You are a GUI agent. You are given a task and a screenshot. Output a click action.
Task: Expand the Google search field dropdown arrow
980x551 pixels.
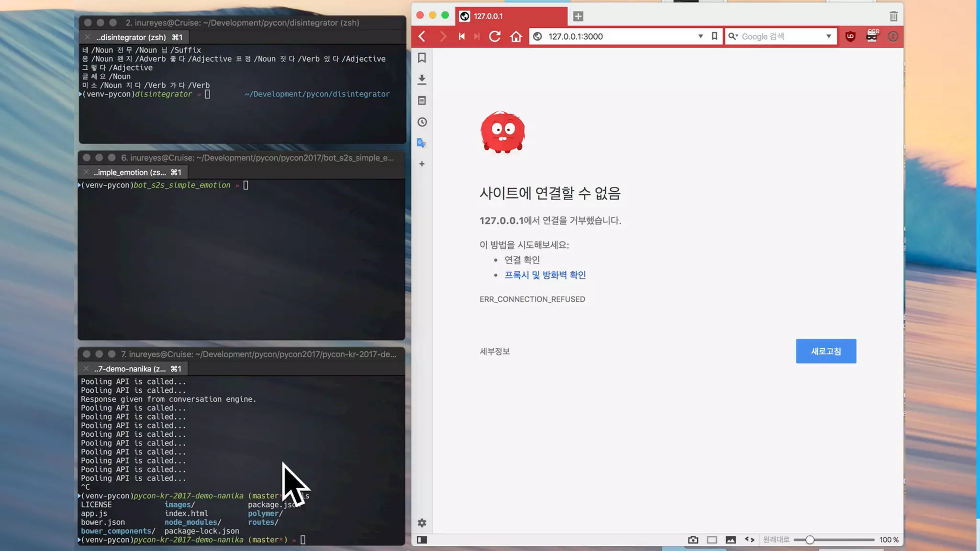(x=829, y=36)
